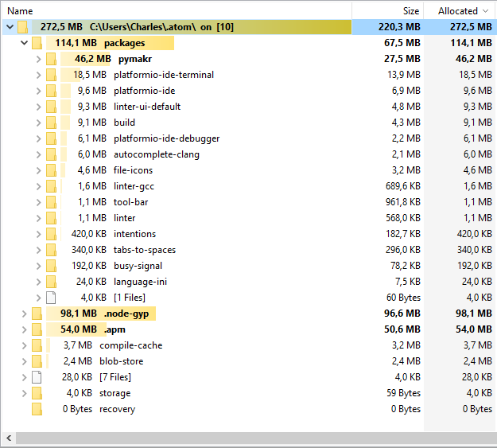Click the Allocated column sort arrow
Viewport: 497px width, 448px height.
coord(485,11)
